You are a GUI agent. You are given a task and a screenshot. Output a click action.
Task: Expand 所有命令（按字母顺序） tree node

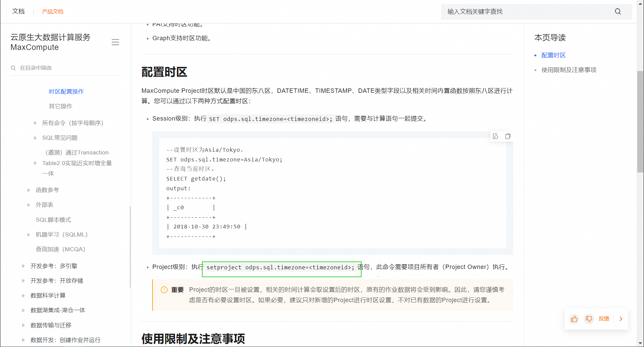35,123
